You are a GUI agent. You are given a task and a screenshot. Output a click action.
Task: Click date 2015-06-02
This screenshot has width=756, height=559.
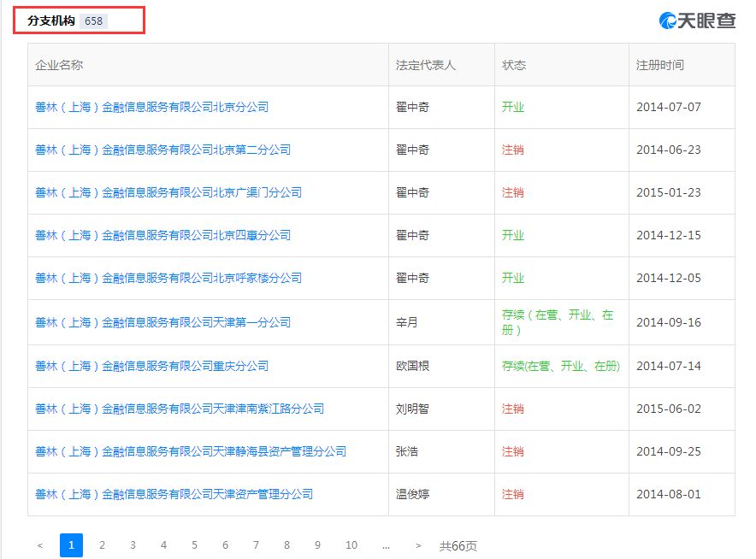pyautogui.click(x=668, y=409)
